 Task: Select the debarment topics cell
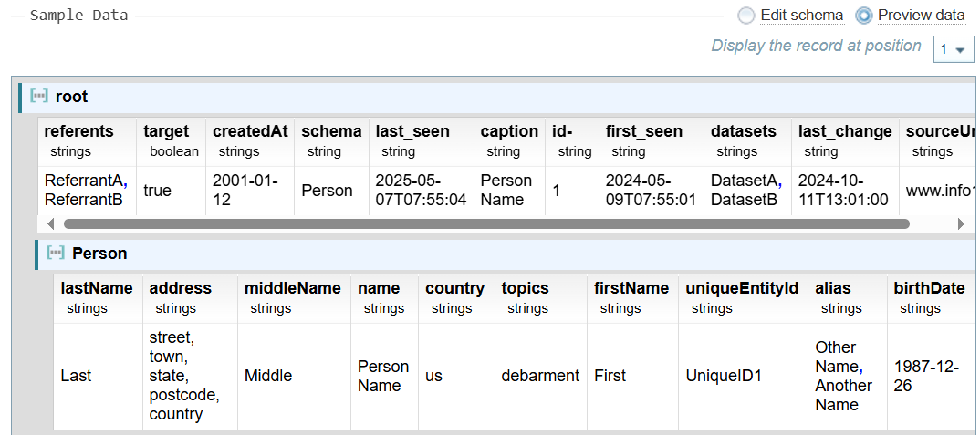click(x=540, y=376)
